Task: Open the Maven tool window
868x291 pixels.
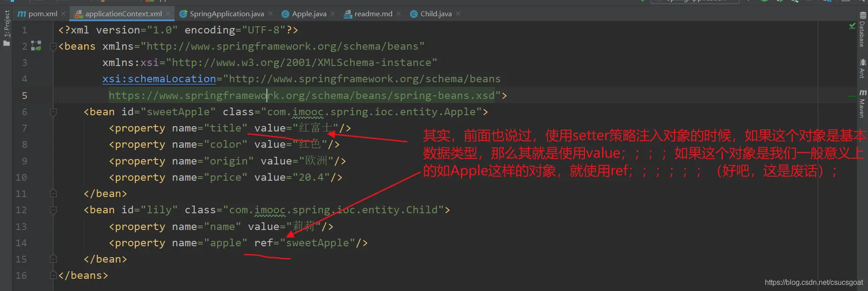Action: [862, 103]
